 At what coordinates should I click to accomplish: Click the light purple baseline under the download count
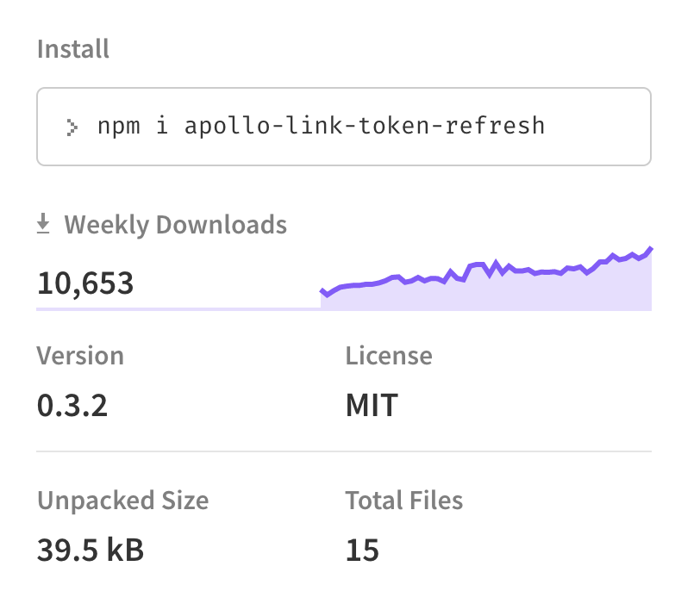click(x=178, y=309)
